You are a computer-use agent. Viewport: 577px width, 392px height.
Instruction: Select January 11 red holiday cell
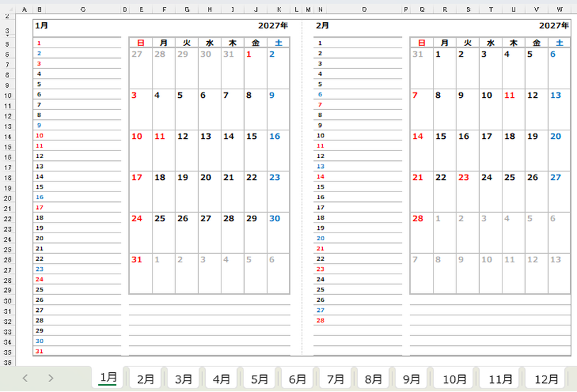[x=164, y=150]
